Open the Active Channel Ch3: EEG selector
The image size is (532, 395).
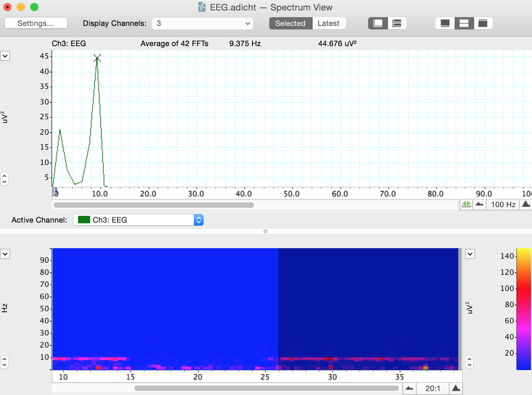(x=138, y=220)
